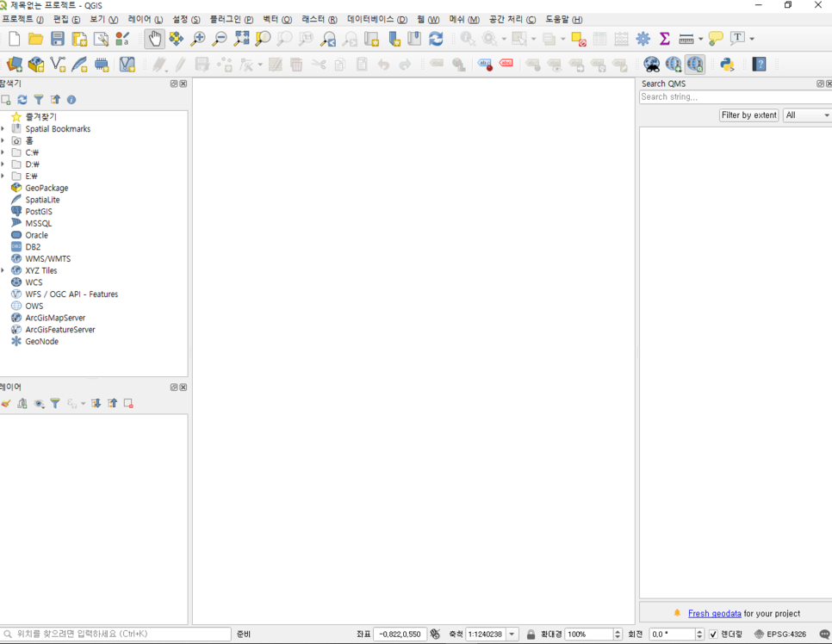Image resolution: width=832 pixels, height=644 pixels.
Task: Increase magnifier 100% with up stepper
Action: [x=617, y=631]
